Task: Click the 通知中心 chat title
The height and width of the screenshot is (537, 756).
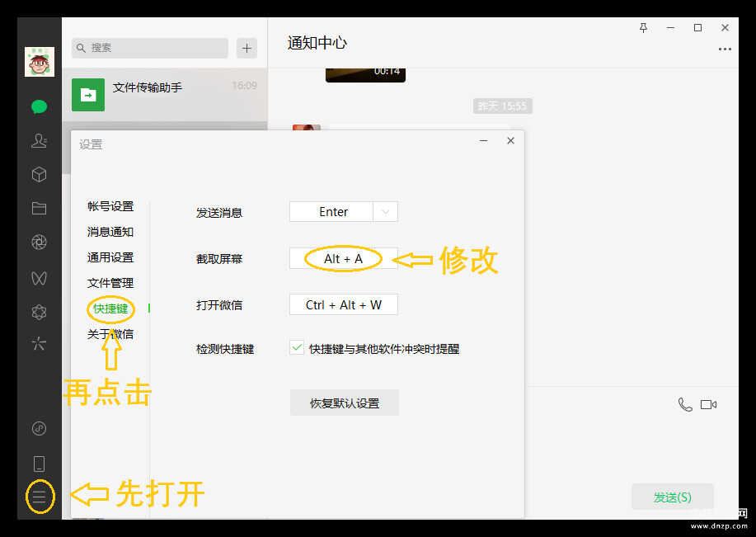Action: coord(317,43)
